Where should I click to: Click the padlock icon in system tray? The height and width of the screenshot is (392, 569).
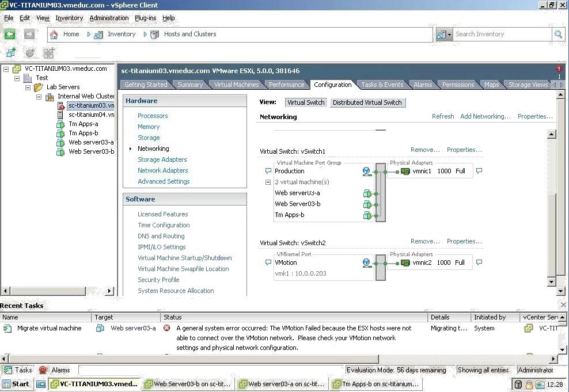coord(529,385)
